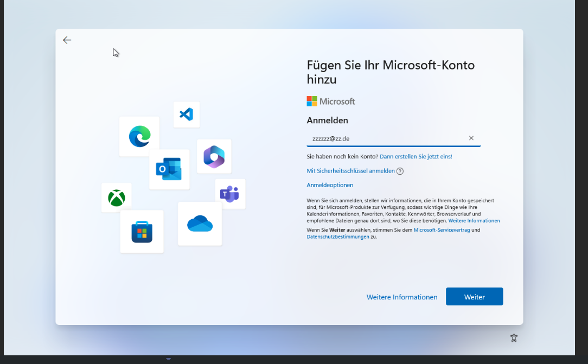588x364 pixels.
Task: Go back using the left arrow
Action: pyautogui.click(x=67, y=40)
